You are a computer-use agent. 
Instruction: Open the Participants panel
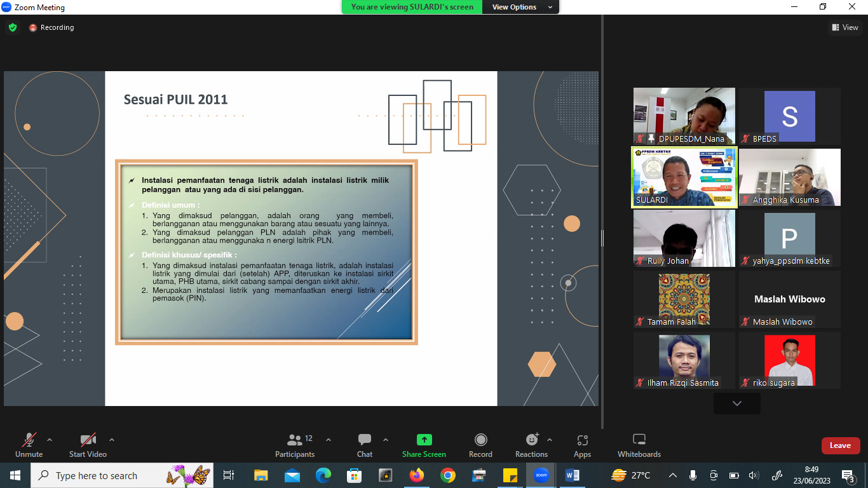click(x=295, y=445)
